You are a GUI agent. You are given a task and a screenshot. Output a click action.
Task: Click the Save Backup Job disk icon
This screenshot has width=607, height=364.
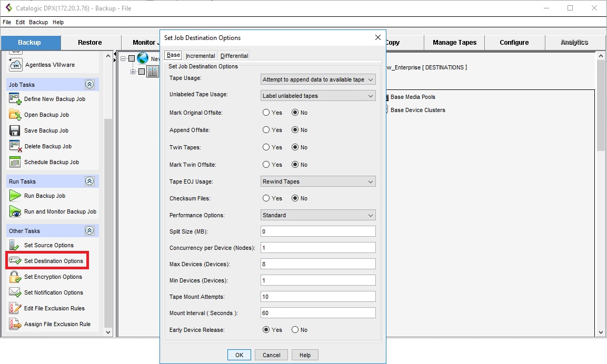(15, 130)
